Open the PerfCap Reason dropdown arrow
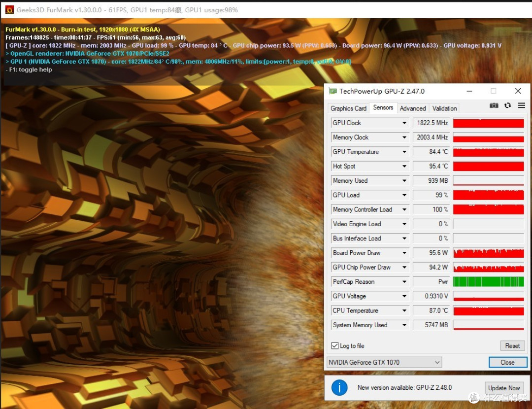 tap(404, 282)
